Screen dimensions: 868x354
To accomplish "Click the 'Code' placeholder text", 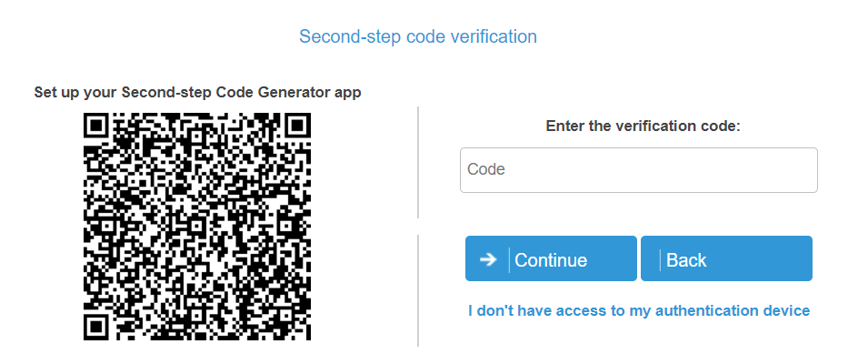I will coord(486,169).
